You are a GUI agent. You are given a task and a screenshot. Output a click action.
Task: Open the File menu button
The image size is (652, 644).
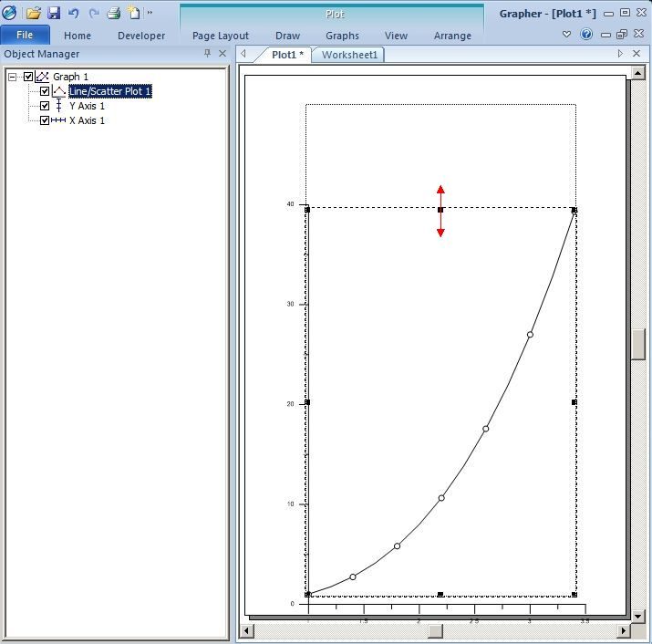point(25,35)
